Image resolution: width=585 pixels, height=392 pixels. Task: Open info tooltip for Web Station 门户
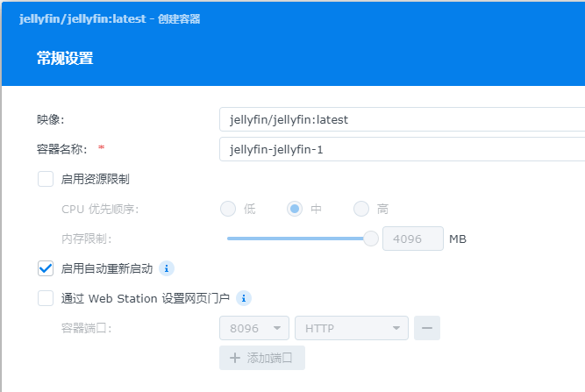(x=244, y=298)
